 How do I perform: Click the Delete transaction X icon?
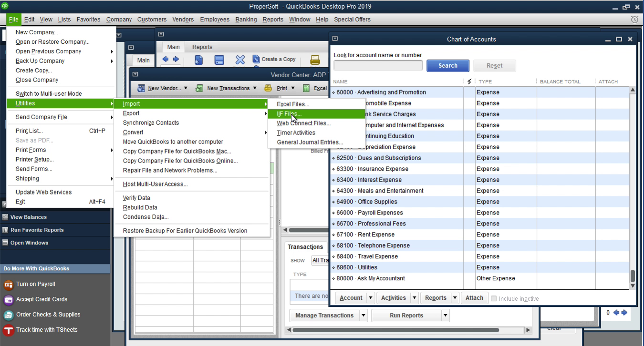tap(240, 59)
